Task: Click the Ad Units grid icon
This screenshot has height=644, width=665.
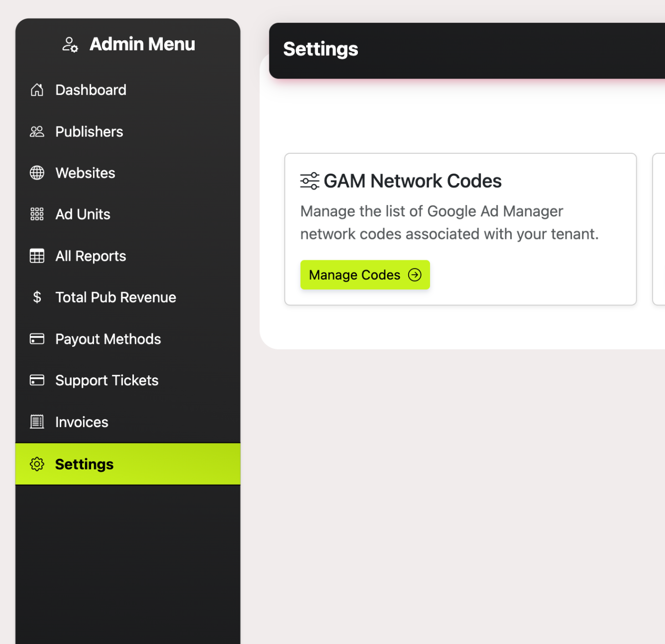Action: click(x=37, y=214)
